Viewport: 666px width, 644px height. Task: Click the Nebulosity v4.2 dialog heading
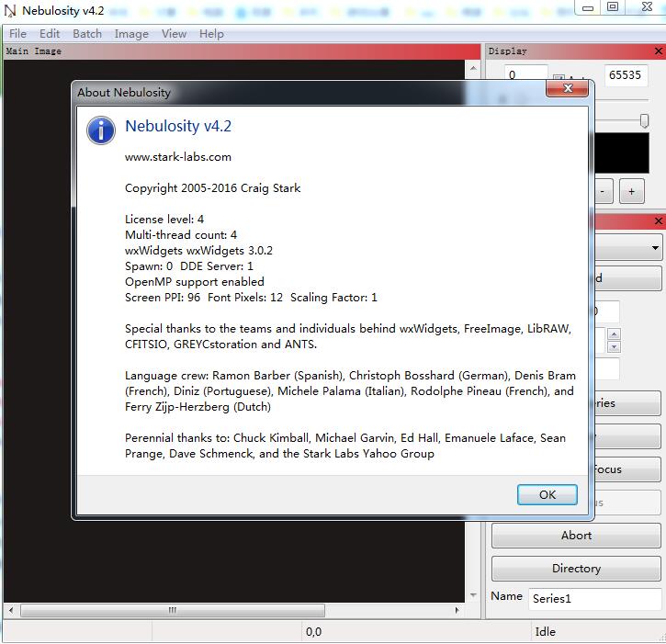pyautogui.click(x=178, y=126)
